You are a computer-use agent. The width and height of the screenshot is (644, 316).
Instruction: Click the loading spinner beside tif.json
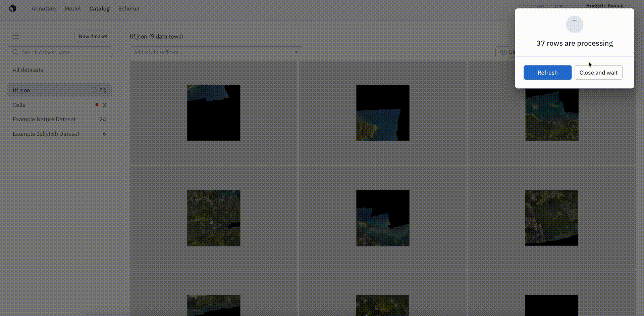pos(94,90)
